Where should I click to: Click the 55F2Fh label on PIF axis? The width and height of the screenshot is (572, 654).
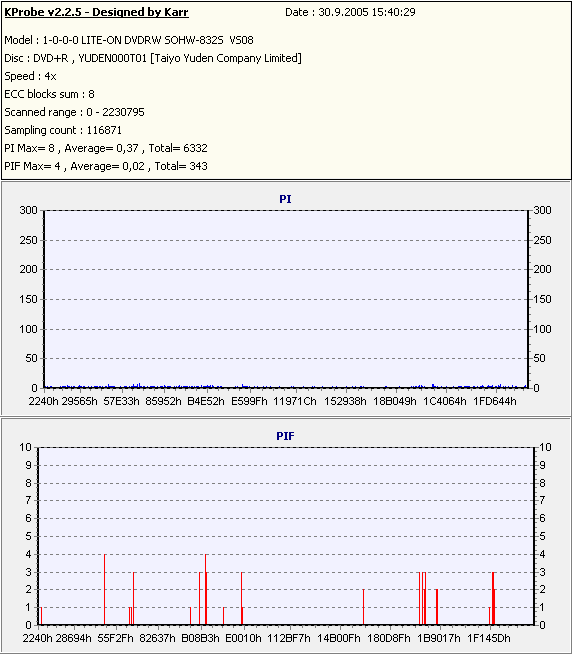click(x=116, y=638)
